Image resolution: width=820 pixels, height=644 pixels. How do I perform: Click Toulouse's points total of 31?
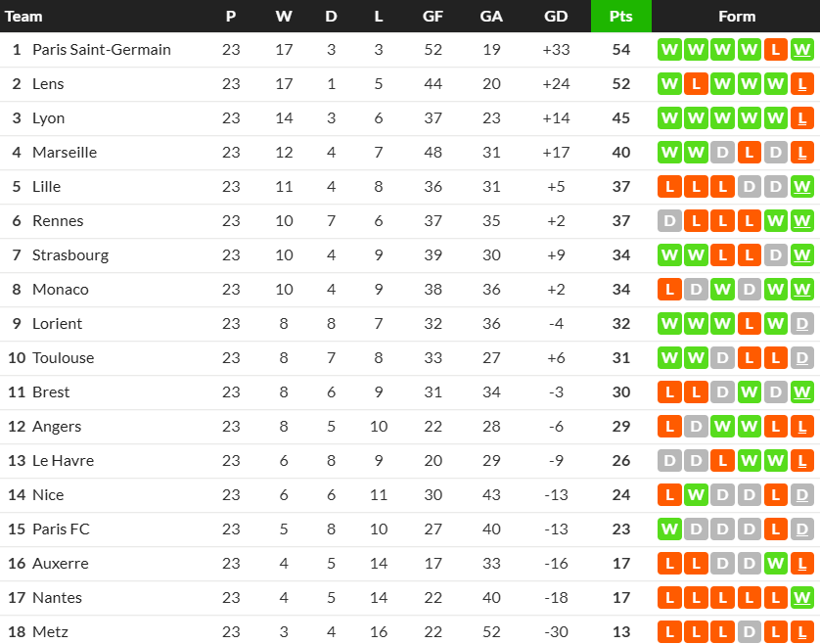click(x=620, y=358)
